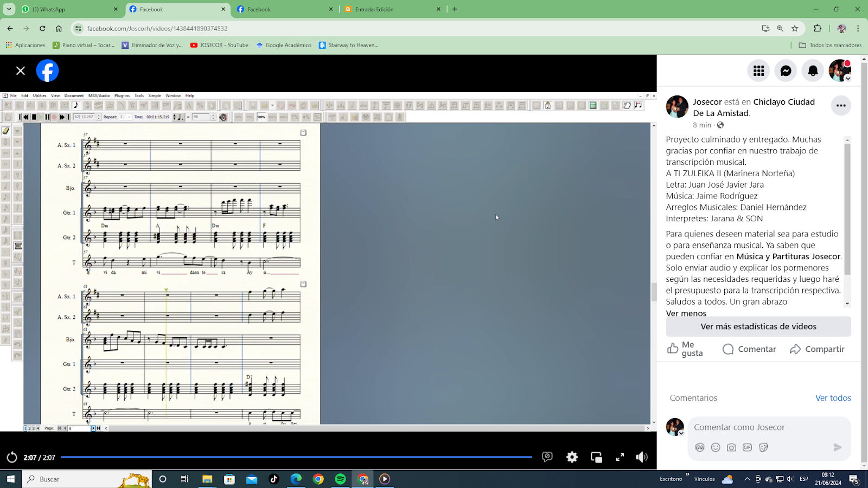Open Todos los marcadores folder
The image size is (868, 488).
[830, 45]
